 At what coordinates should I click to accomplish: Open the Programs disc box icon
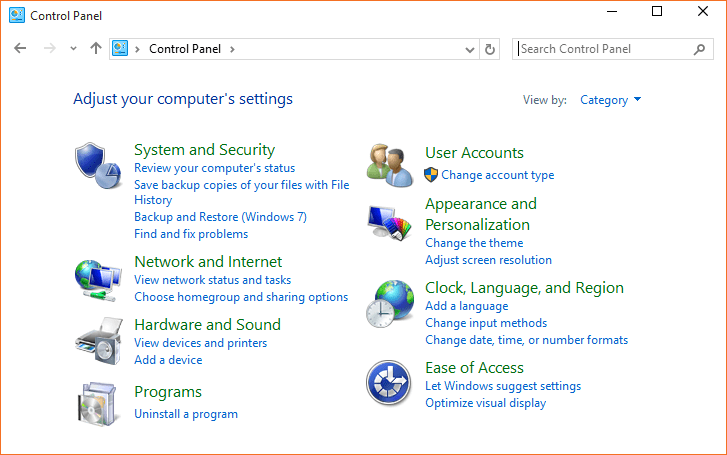click(x=97, y=403)
